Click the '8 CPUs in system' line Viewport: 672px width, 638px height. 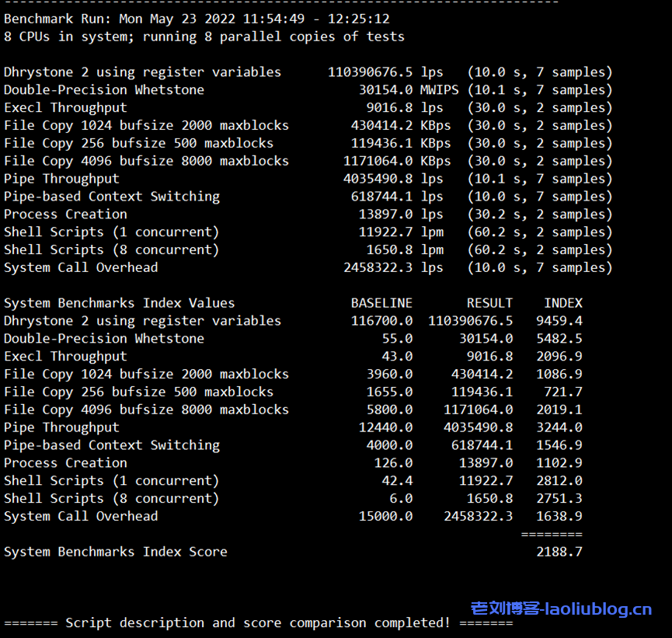[204, 37]
